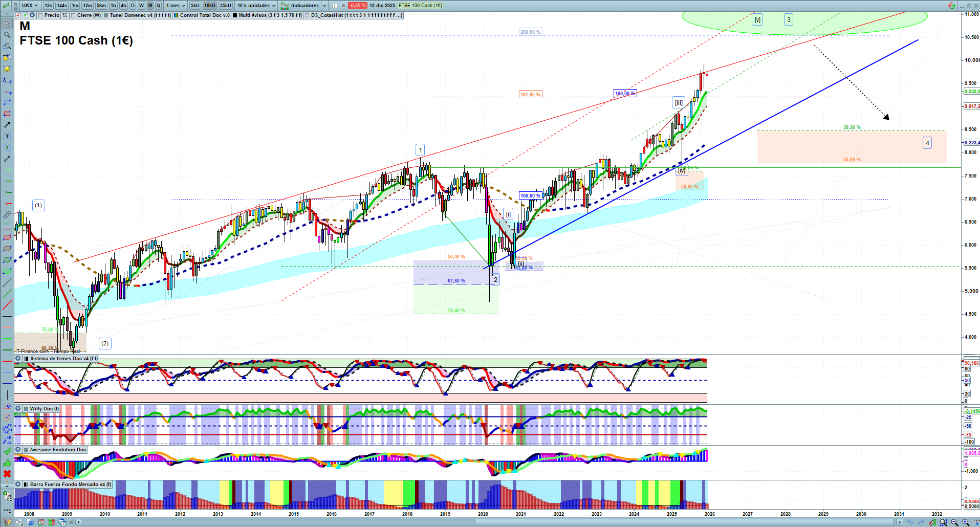
Task: Select the ruler measurement tool
Action: (7, 215)
